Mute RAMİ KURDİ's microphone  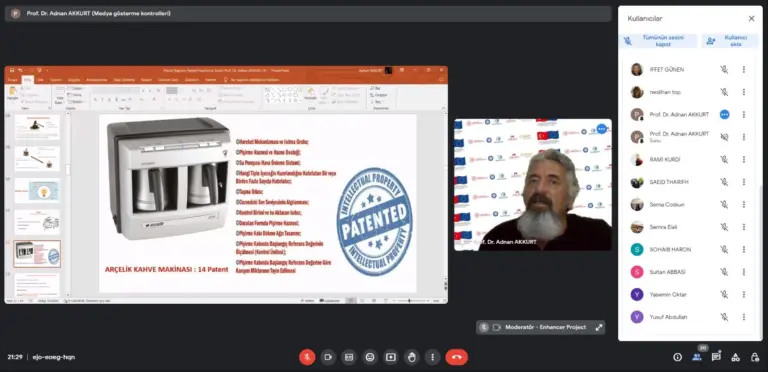(724, 160)
